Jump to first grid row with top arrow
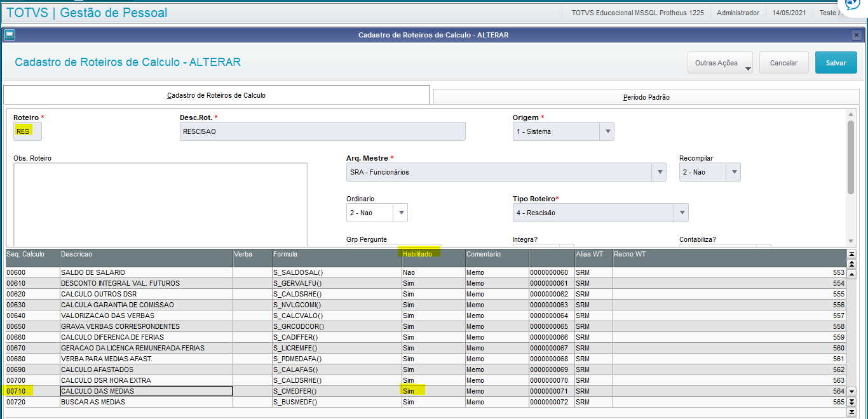868x419 pixels. pyautogui.click(x=851, y=254)
